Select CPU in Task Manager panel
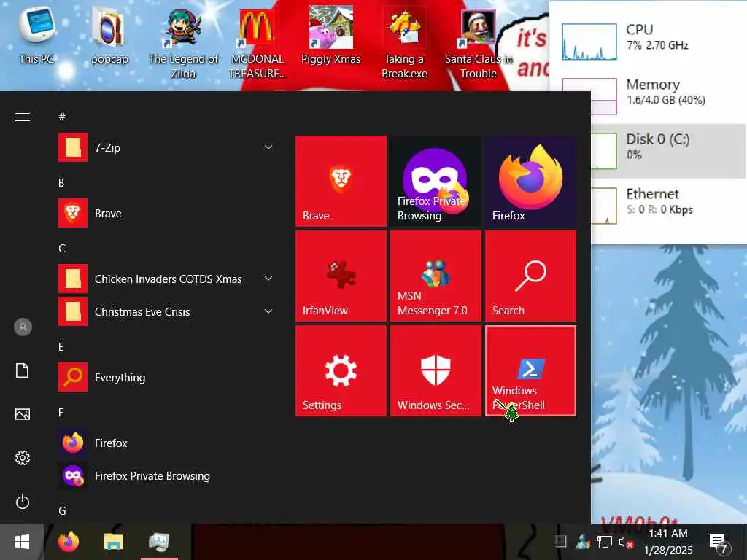The width and height of the screenshot is (747, 560). [x=648, y=41]
